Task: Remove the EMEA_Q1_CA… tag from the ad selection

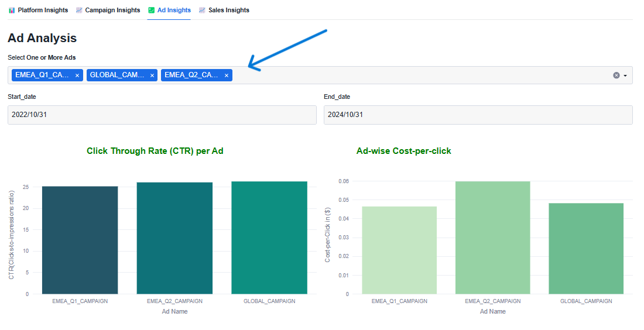Action: pyautogui.click(x=77, y=75)
